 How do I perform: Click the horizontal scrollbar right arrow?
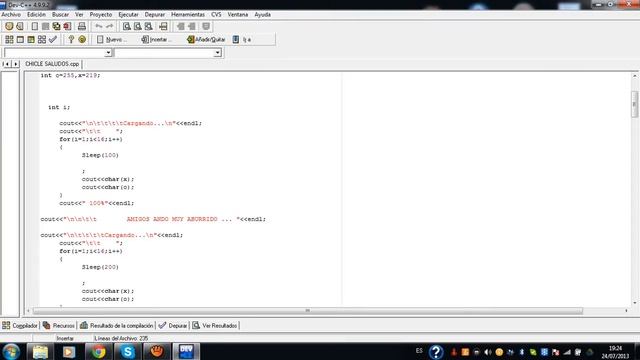626,311
